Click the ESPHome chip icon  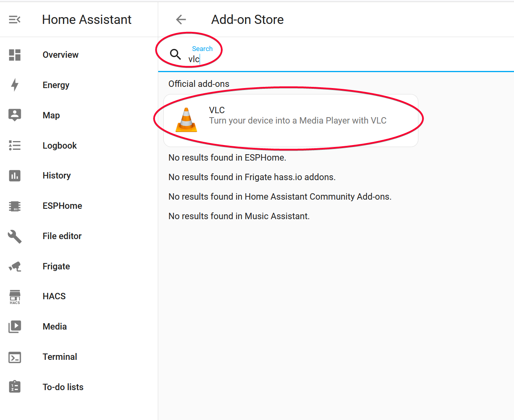(15, 206)
